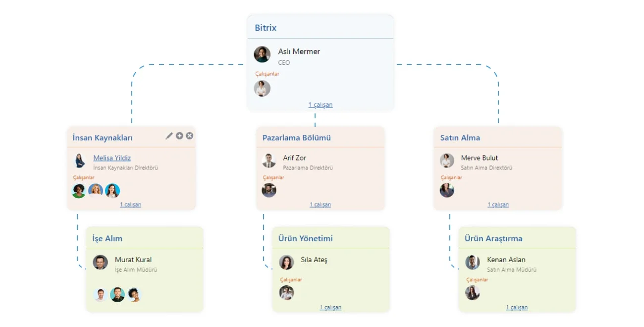Click Murat Kural's avatar in İşe Alım
Screen dimensions: 644x327
tap(101, 262)
